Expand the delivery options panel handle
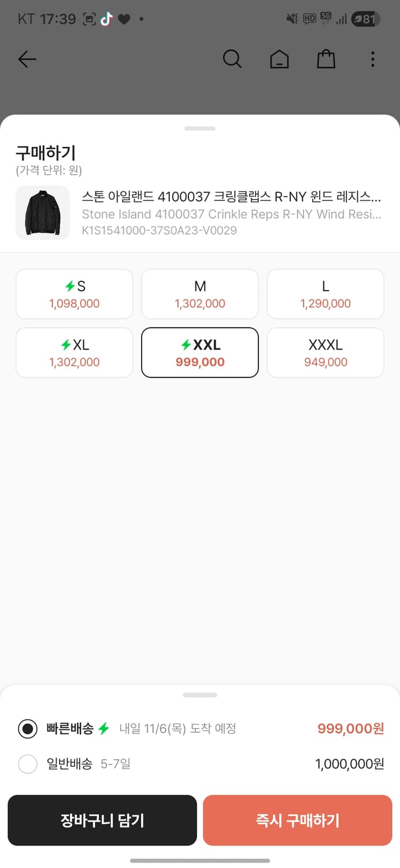This screenshot has height=868, width=400. coord(200,695)
